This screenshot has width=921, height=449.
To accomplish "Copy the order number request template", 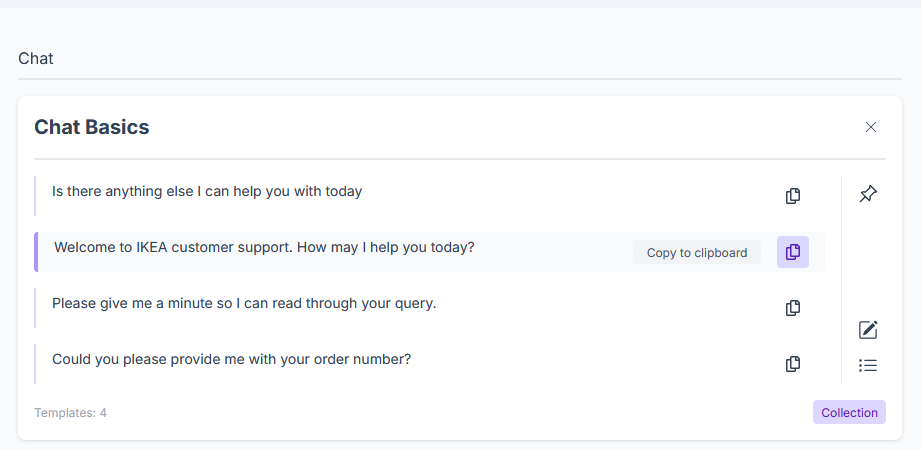I will [x=792, y=364].
